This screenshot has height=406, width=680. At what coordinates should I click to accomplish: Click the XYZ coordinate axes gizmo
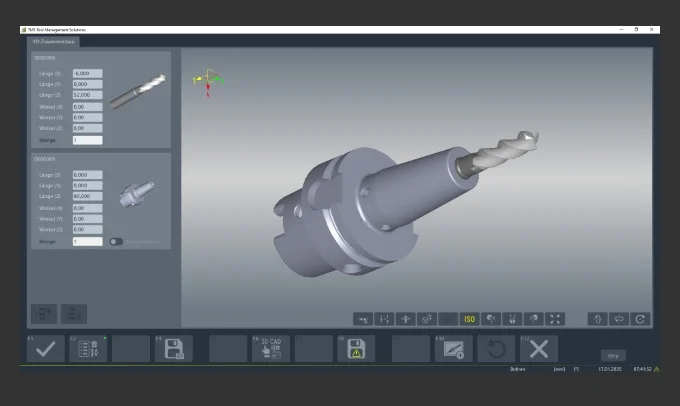(207, 78)
